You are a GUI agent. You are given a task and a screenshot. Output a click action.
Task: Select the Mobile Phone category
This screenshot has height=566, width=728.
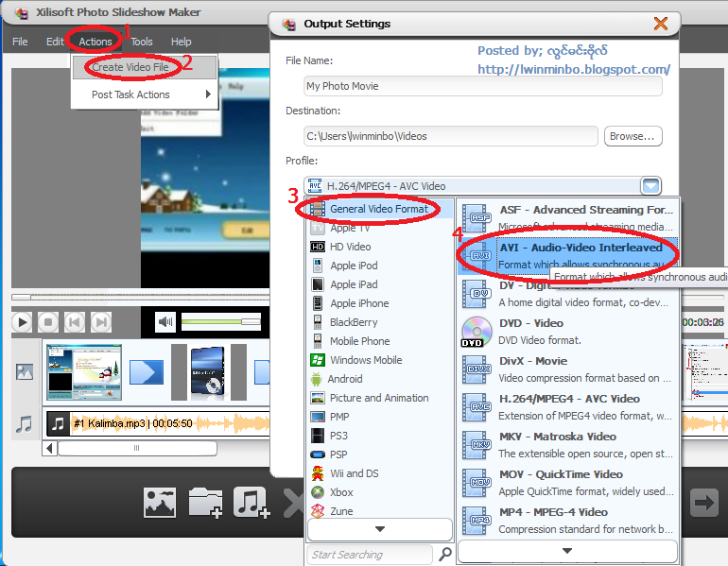click(x=379, y=341)
